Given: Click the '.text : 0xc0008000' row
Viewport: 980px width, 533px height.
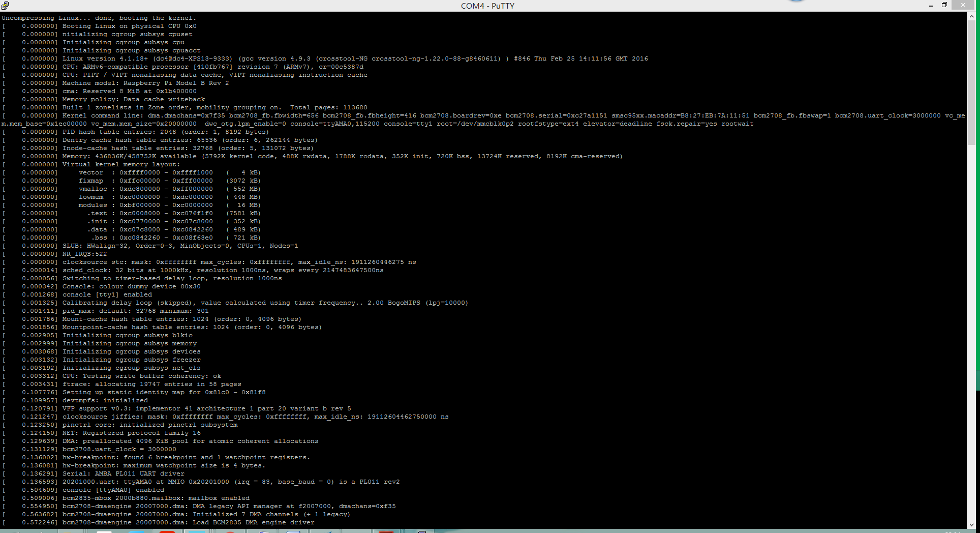Looking at the screenshot, I should pos(173,213).
